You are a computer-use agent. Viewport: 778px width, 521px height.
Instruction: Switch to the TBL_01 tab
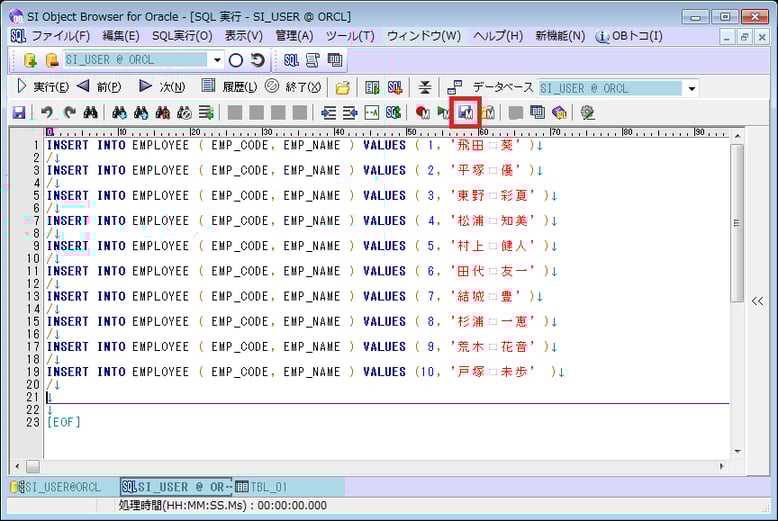point(262,487)
